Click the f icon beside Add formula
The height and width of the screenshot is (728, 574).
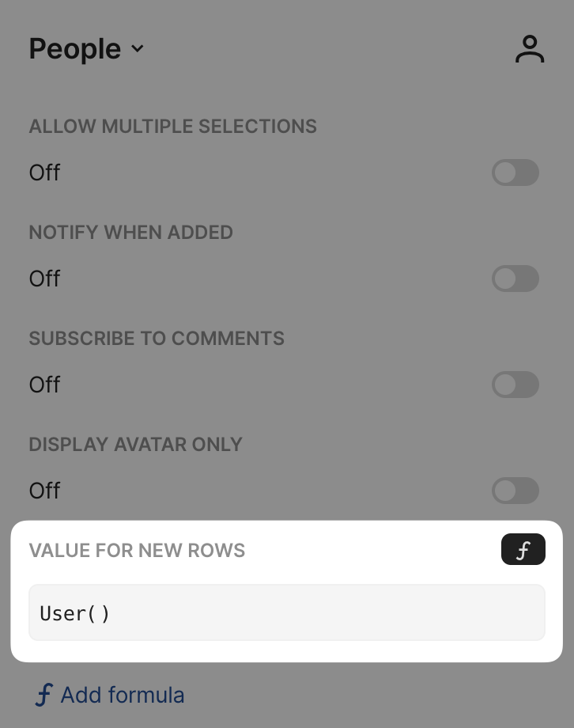(x=44, y=695)
